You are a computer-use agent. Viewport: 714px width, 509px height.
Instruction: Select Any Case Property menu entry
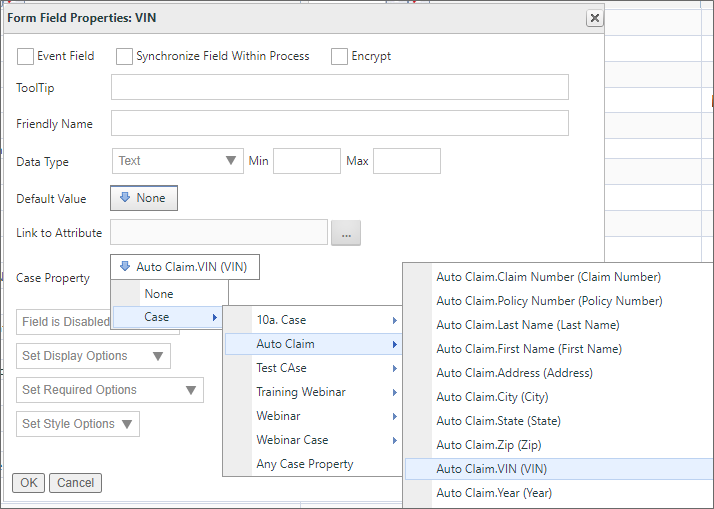click(x=304, y=464)
